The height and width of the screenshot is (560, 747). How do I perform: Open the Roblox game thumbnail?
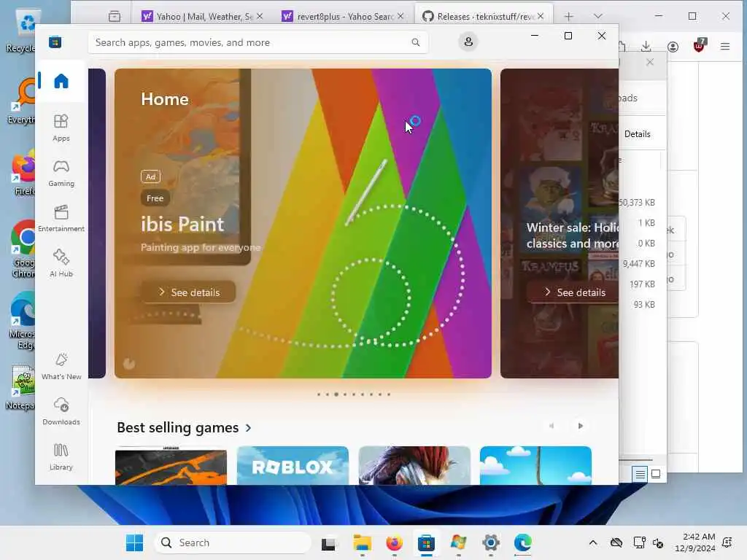293,465
